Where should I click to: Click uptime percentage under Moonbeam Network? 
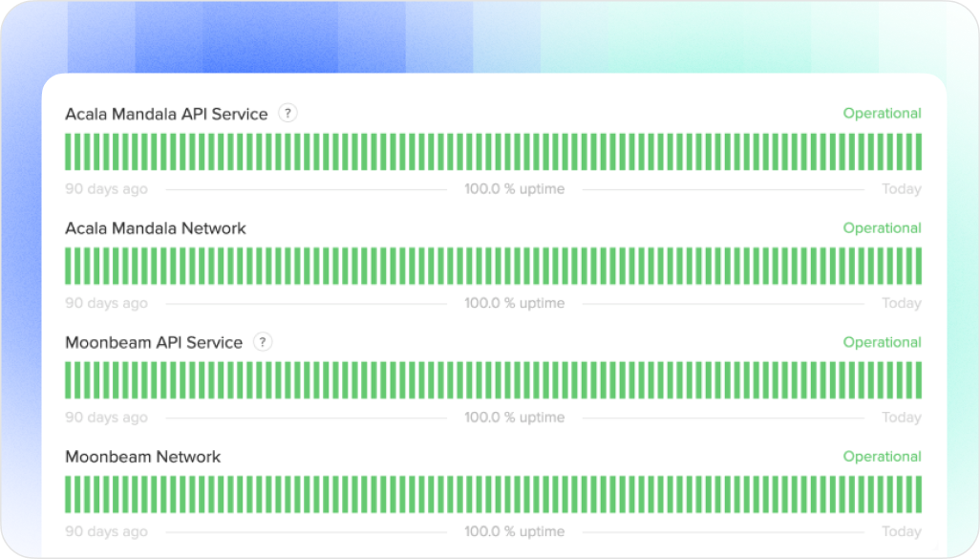coord(515,531)
